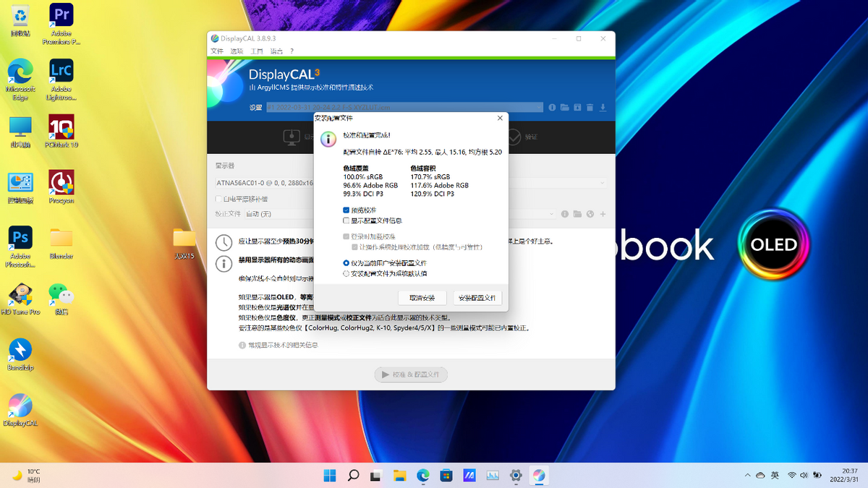Open weather widget showing 10°C
Screen dimensions: 868x488
[26, 475]
